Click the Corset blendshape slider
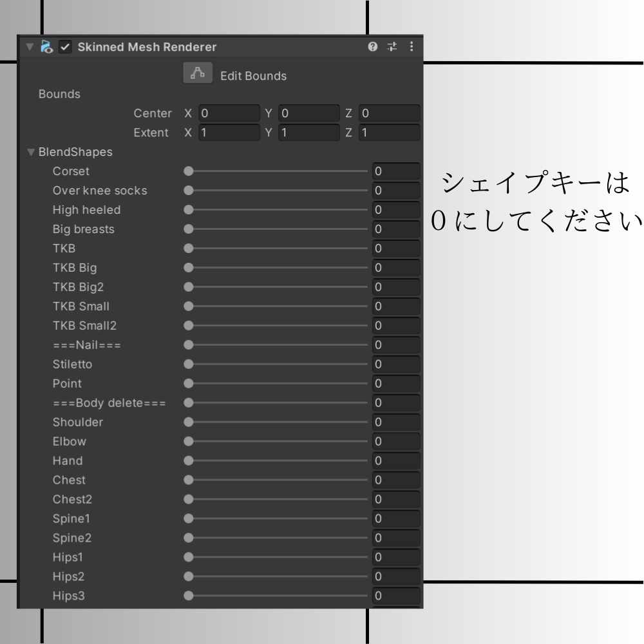The image size is (644, 644). [276, 171]
